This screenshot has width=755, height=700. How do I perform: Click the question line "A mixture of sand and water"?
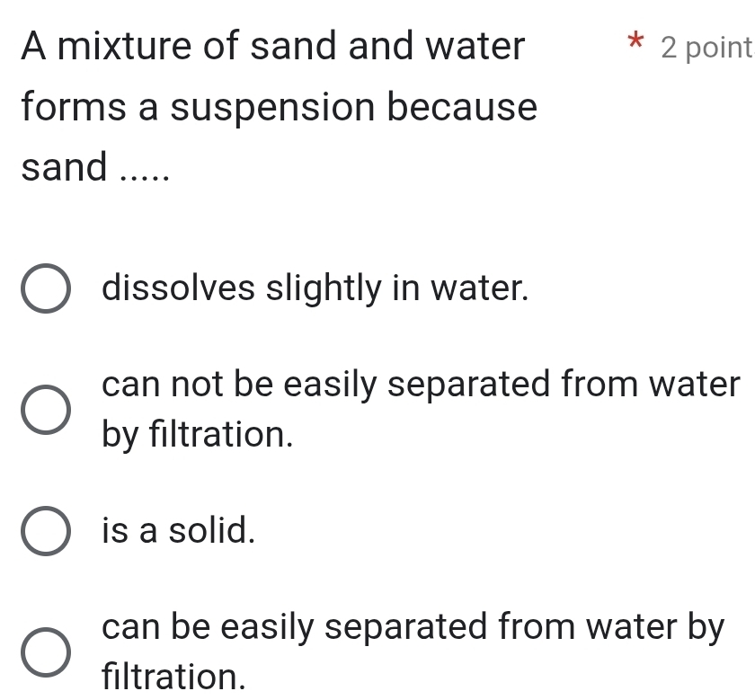pyautogui.click(x=273, y=46)
